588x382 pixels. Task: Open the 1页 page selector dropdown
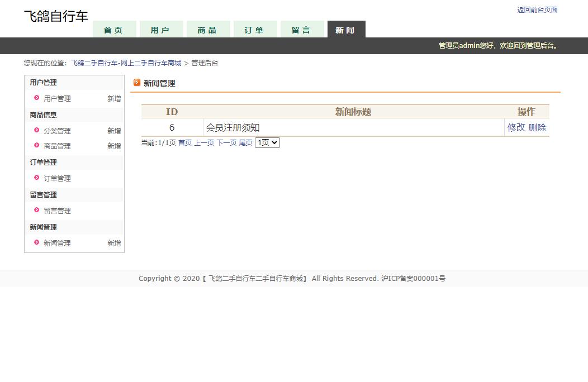[x=267, y=142]
